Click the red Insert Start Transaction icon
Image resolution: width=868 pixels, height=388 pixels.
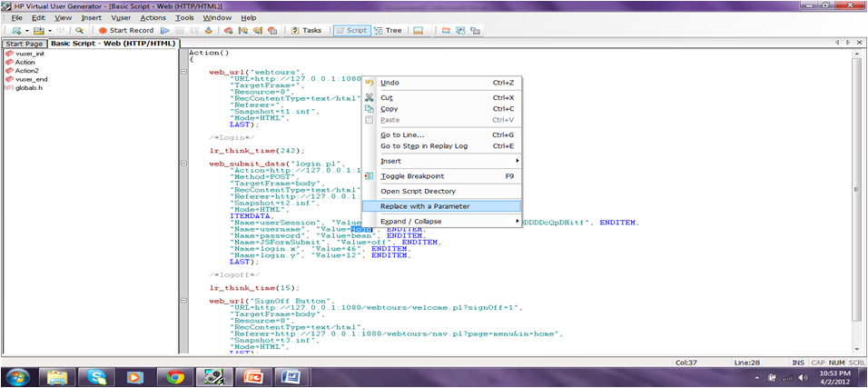click(x=228, y=31)
